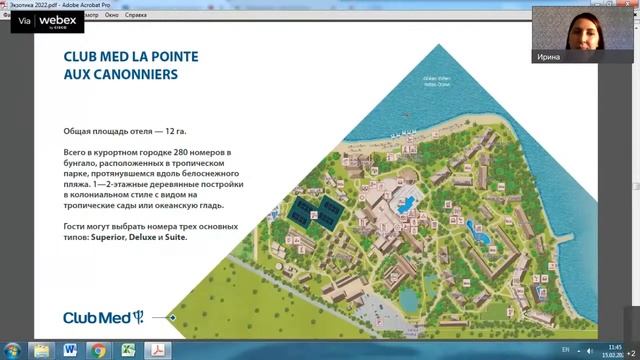Image resolution: width=640 pixels, height=360 pixels.
Task: Click Ирина's webcam video thumbnail
Action: click(582, 35)
